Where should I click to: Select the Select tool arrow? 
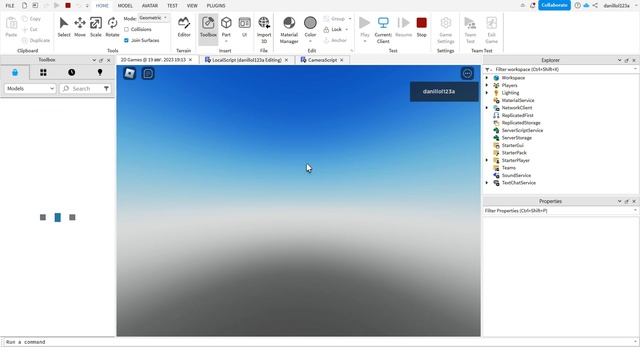[x=64, y=27]
